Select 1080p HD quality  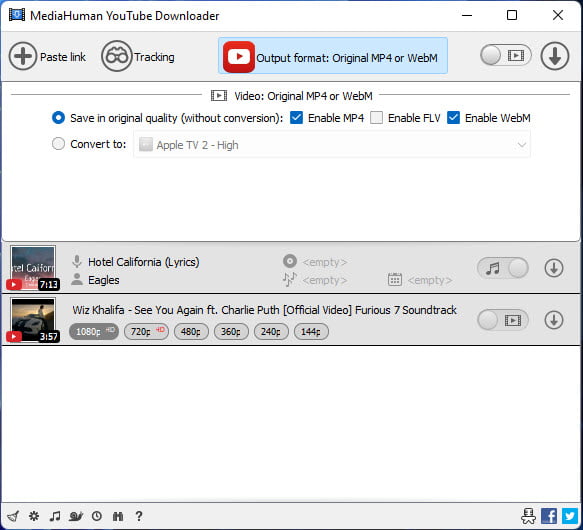[x=94, y=331]
